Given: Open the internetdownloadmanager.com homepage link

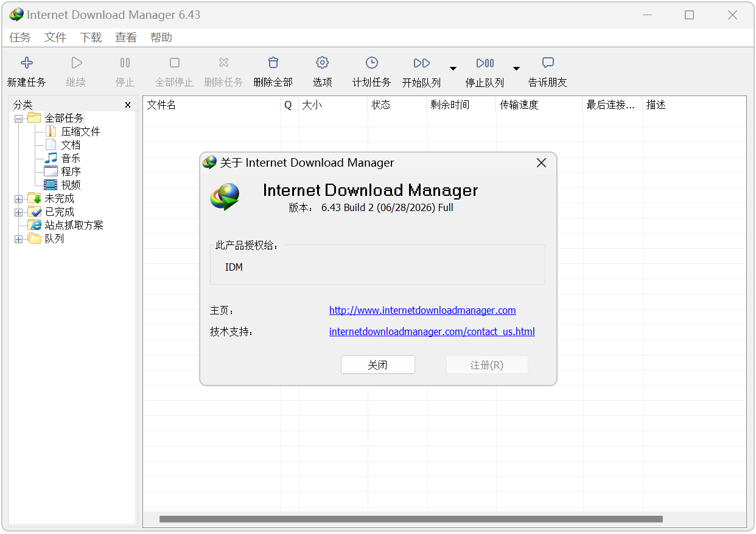Looking at the screenshot, I should pos(422,310).
